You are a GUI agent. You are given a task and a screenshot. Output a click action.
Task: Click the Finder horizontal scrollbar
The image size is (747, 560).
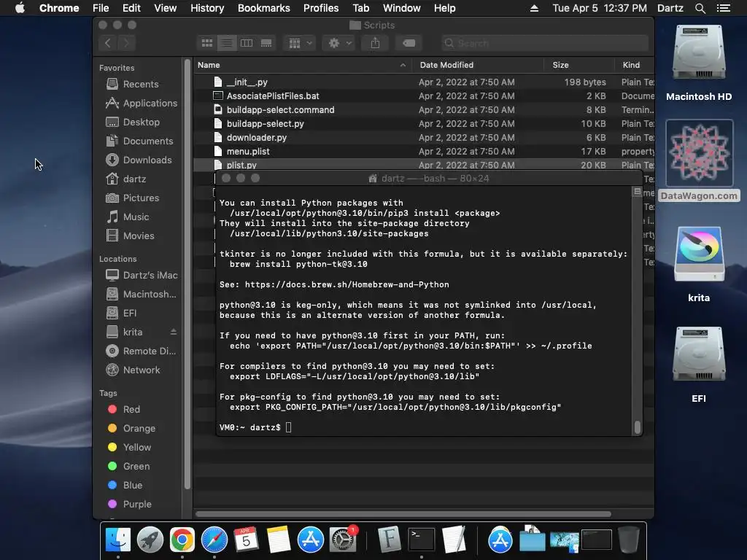[403, 514]
